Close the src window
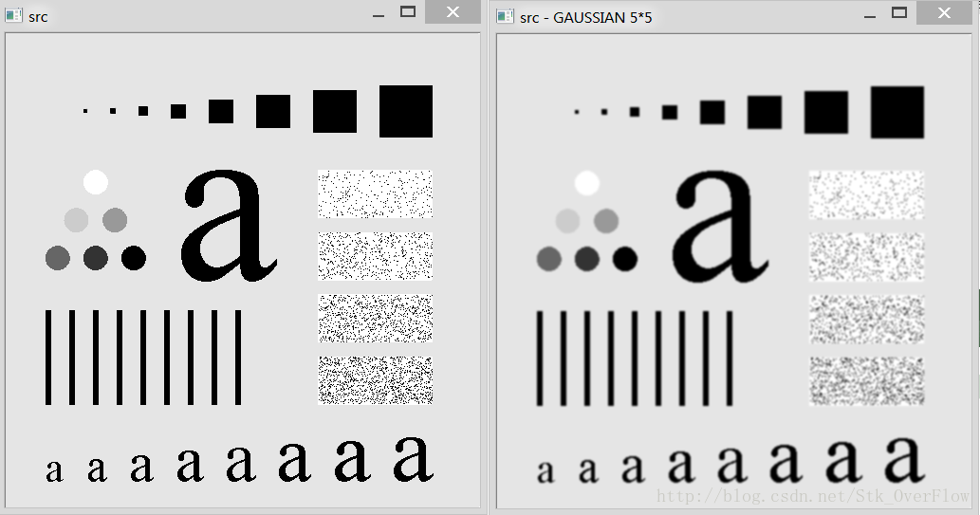The image size is (980, 515). tap(453, 12)
